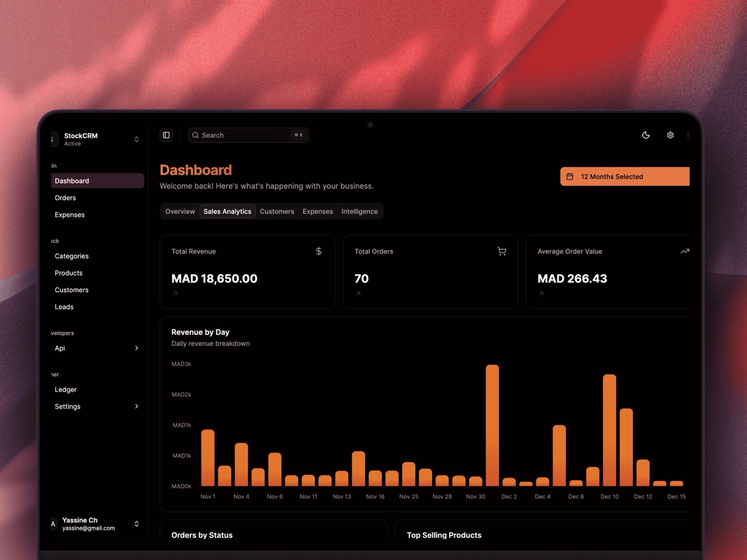747x560 pixels.
Task: Click the tallest Nov 30 revenue bar
Action: coord(492,426)
